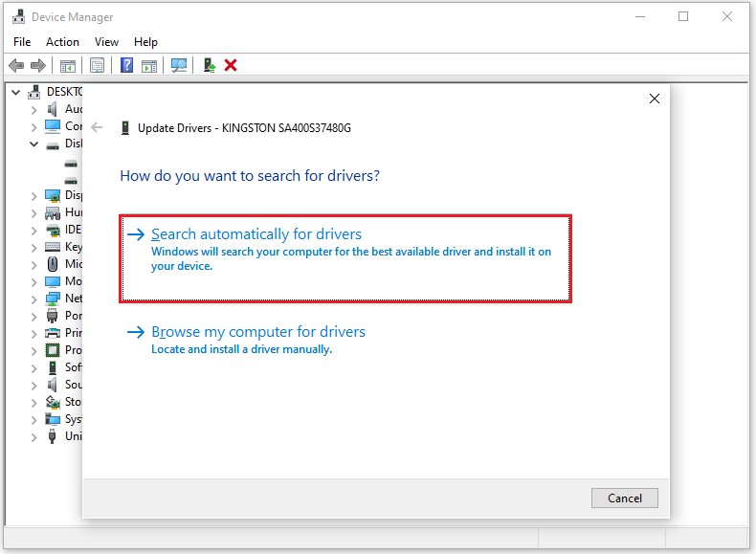
Task: Select the Ports category icon
Action: click(53, 317)
